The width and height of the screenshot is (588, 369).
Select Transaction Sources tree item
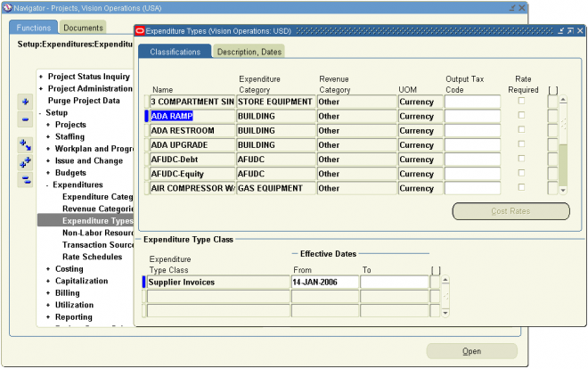98,245
